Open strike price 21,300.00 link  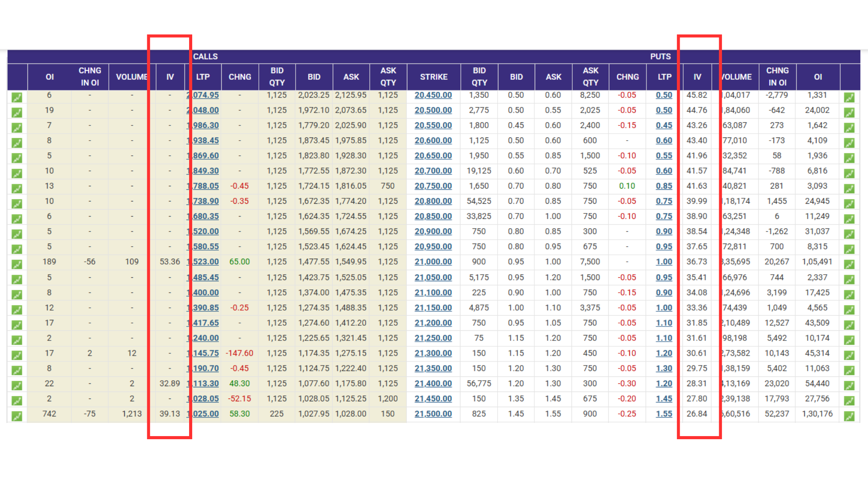(433, 353)
